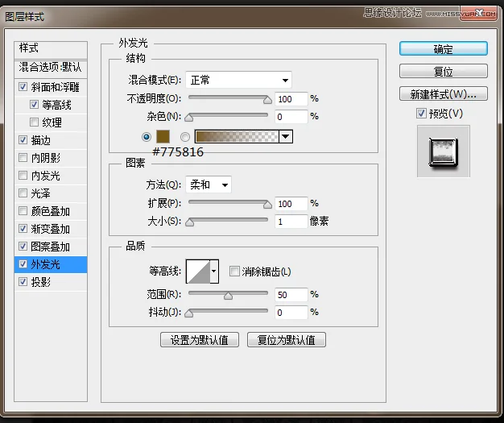Click 杂色 slider handle
The width and height of the screenshot is (504, 423).
pos(189,118)
